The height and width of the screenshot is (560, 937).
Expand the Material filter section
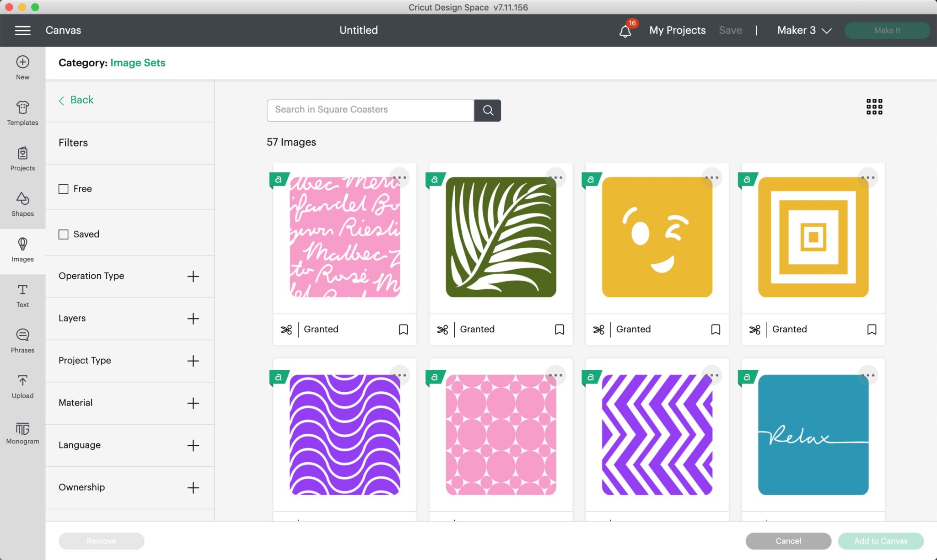[x=193, y=403]
